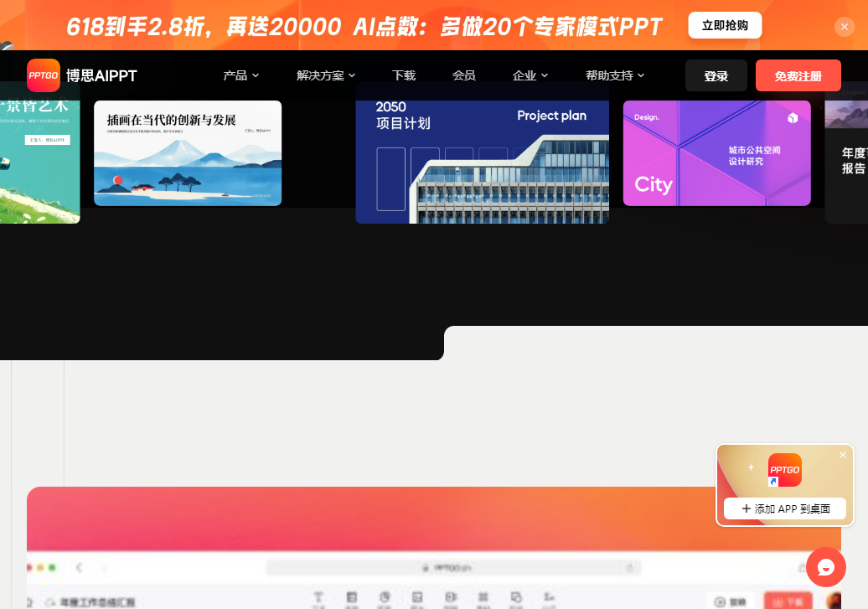
Task: Click the PPTGO logo icon in navbar
Action: [x=44, y=75]
